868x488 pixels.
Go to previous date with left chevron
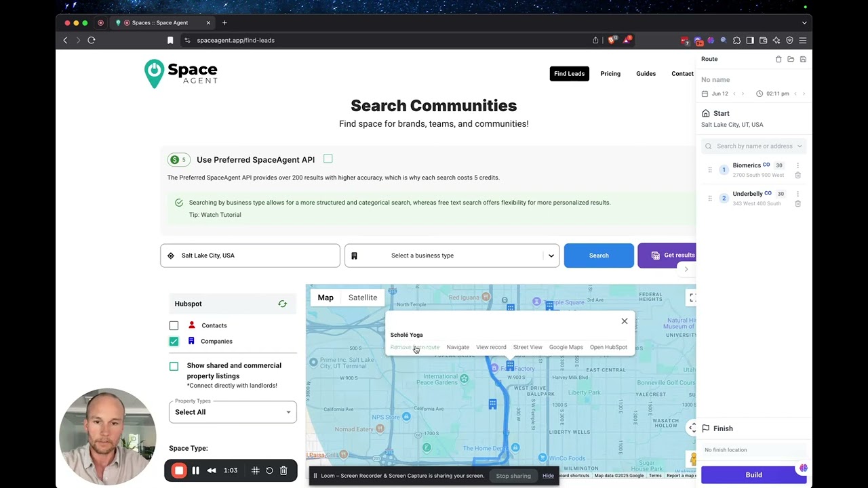(734, 94)
